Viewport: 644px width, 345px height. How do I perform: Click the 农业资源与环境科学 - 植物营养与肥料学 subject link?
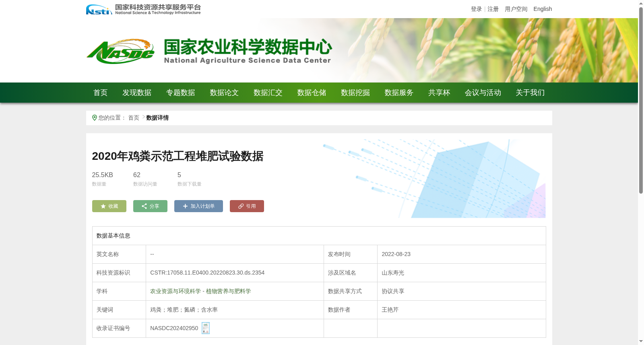pos(200,291)
